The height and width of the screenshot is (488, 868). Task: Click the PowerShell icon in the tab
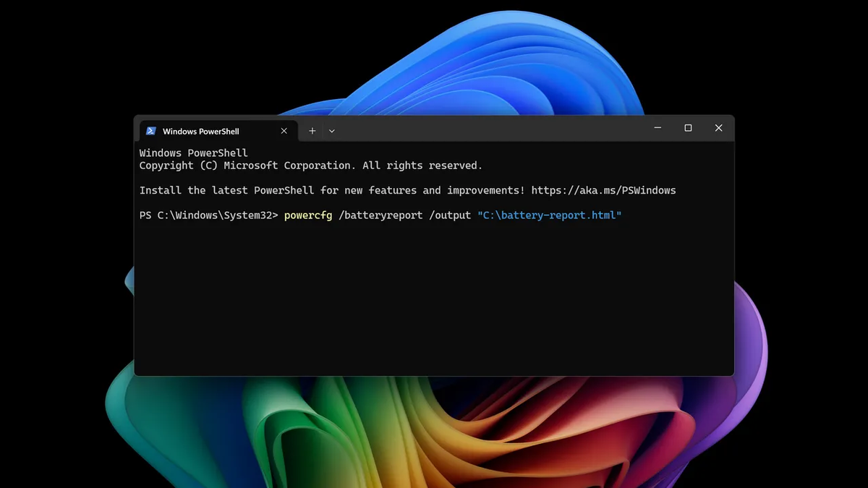coord(151,131)
